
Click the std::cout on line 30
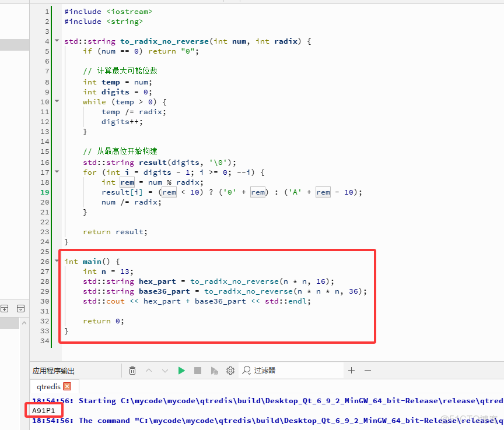103,301
